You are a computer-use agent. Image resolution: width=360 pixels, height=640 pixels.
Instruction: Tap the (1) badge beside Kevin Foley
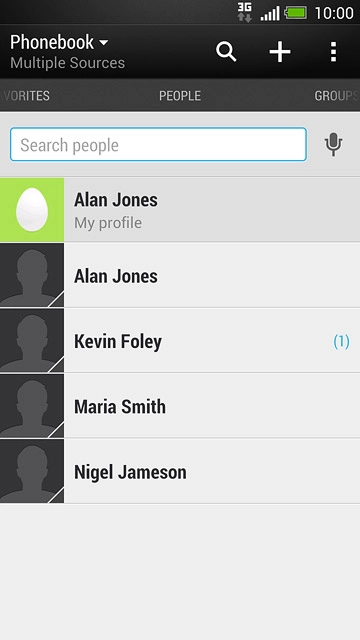(342, 342)
